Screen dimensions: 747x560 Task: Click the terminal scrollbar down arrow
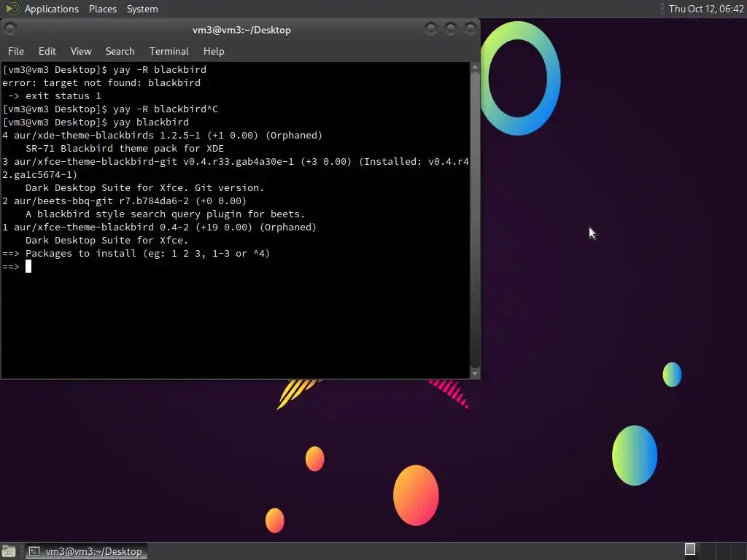(x=474, y=374)
